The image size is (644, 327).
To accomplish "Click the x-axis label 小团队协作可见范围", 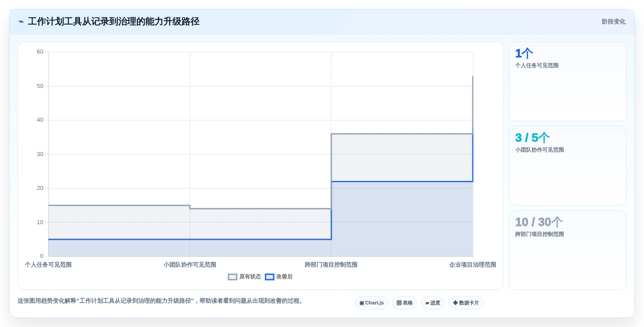I will click(190, 265).
